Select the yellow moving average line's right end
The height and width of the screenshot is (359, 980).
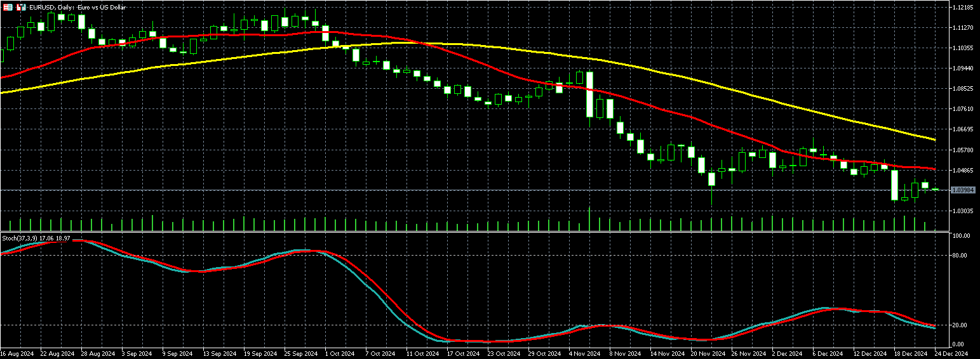point(934,140)
